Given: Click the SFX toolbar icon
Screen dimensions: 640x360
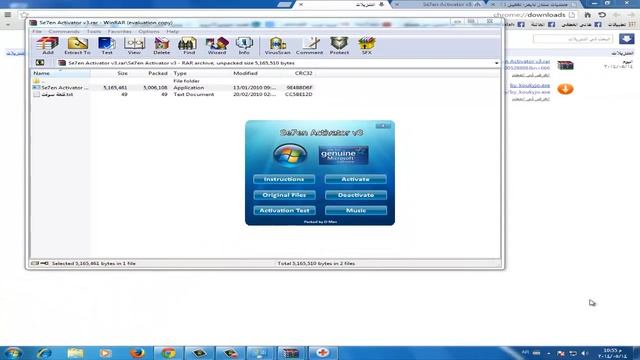Looking at the screenshot, I should coord(367,45).
